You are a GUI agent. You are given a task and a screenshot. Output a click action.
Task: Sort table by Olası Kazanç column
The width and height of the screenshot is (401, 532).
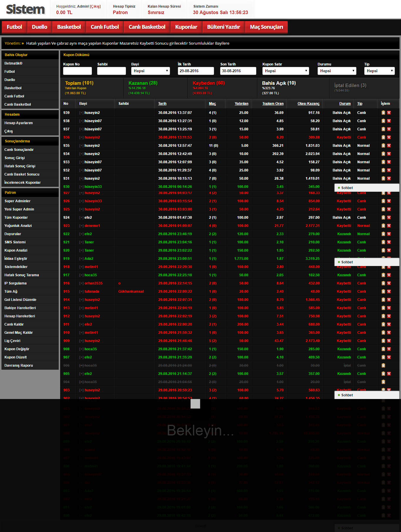309,104
